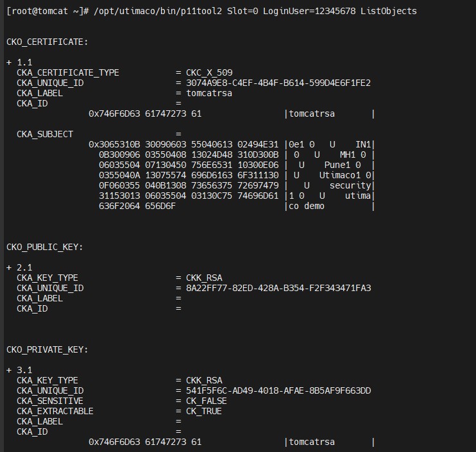Screen dimensions: 476x452
Task: Click the CKA_SUBJECT attribute name
Action: coord(45,134)
